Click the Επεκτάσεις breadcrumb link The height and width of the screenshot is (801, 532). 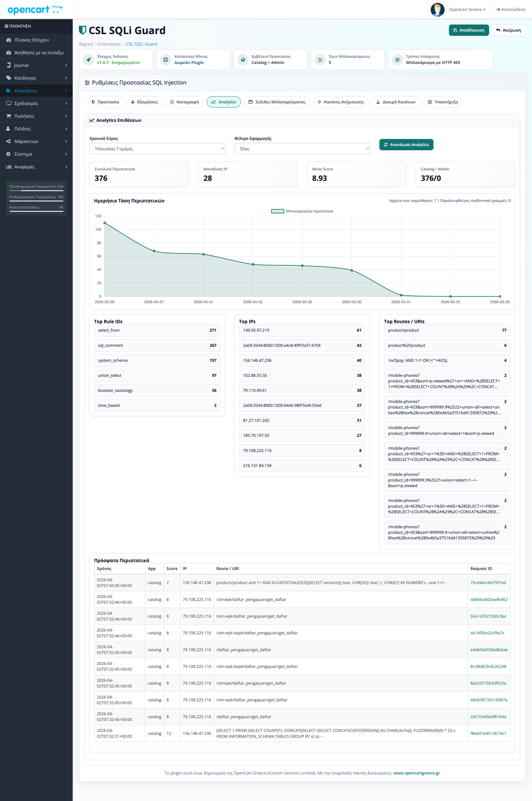[x=110, y=44]
